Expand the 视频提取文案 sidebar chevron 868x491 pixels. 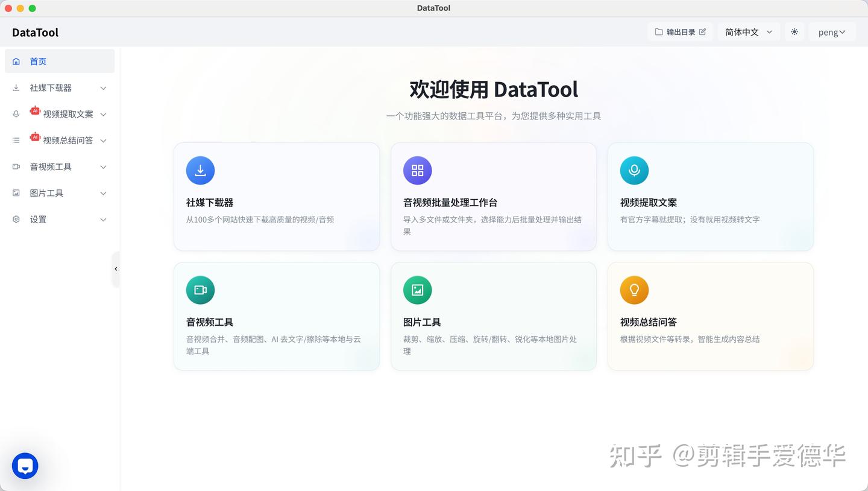click(103, 115)
